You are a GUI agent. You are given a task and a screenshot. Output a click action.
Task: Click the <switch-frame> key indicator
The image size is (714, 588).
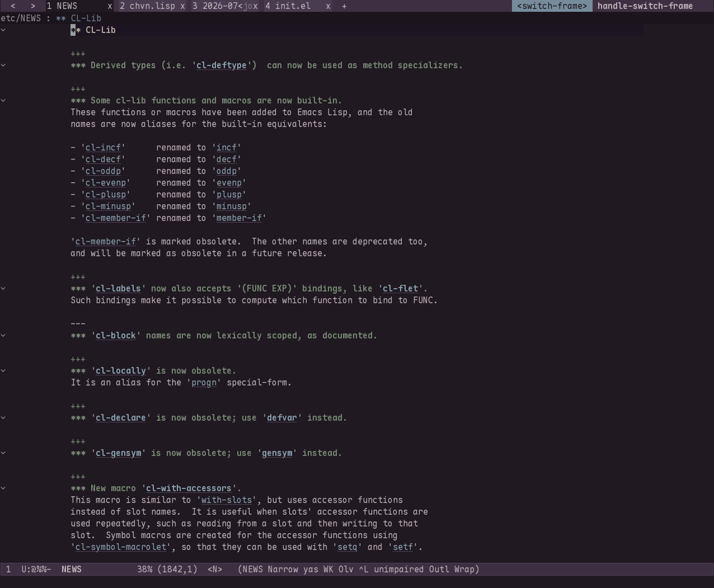point(552,6)
